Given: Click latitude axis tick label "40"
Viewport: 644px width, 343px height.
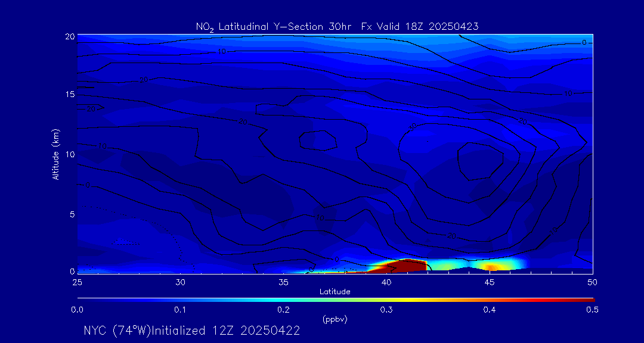Looking at the screenshot, I should [x=386, y=282].
